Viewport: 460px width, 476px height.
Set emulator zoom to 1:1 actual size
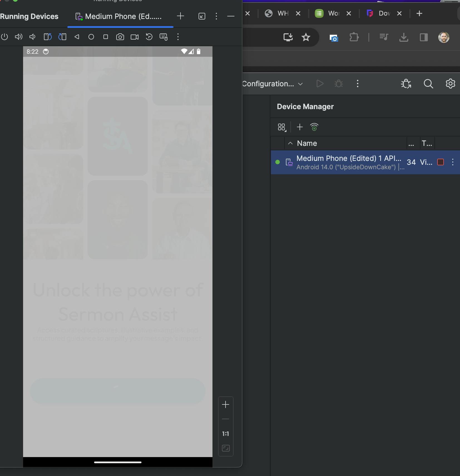226,434
